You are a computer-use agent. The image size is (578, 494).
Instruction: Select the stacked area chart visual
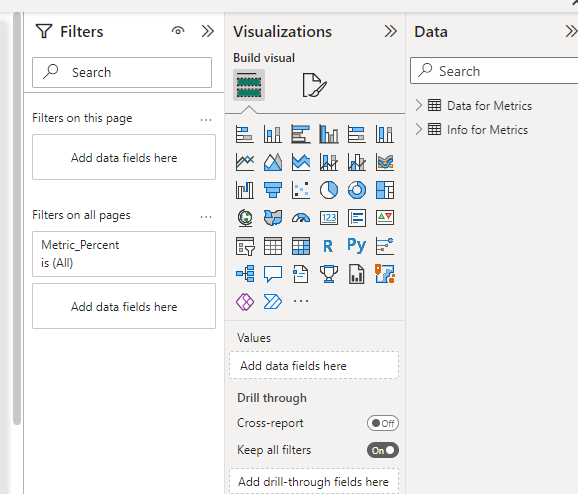pyautogui.click(x=301, y=162)
